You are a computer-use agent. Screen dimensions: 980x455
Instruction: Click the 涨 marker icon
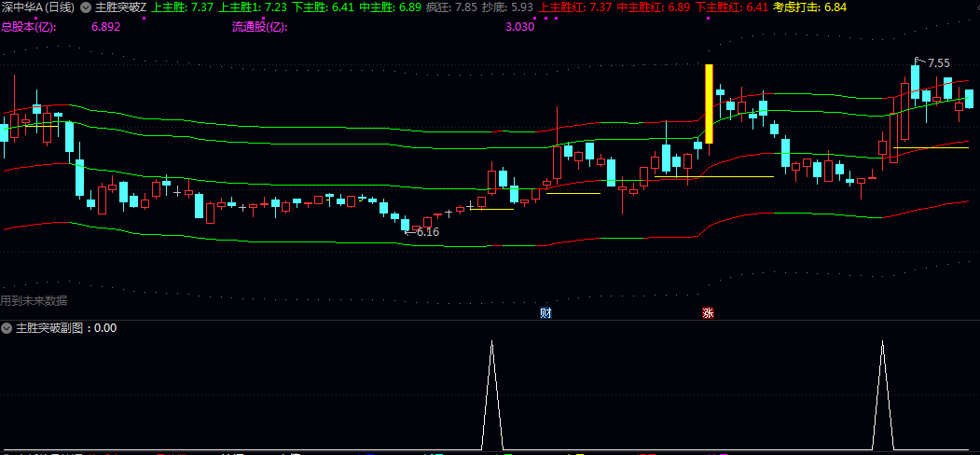[x=708, y=313]
